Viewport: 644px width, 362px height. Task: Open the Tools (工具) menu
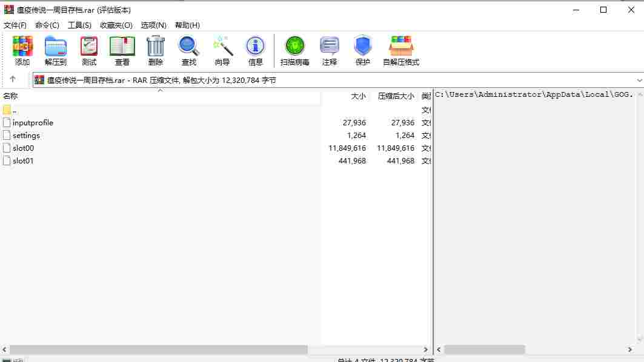click(80, 25)
